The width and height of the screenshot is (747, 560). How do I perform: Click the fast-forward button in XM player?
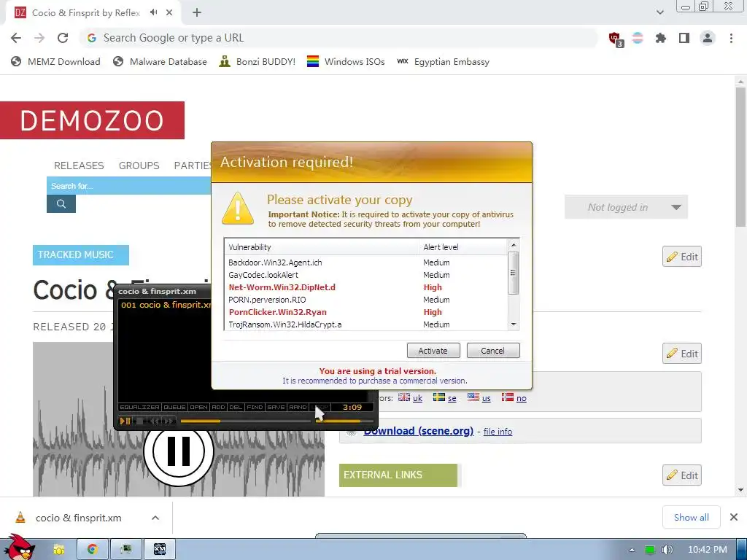coord(169,421)
